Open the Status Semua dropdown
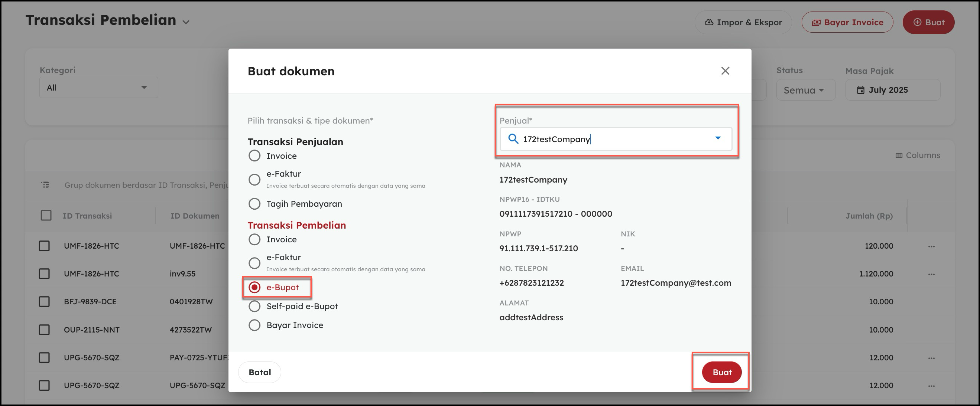The image size is (980, 406). (x=805, y=91)
